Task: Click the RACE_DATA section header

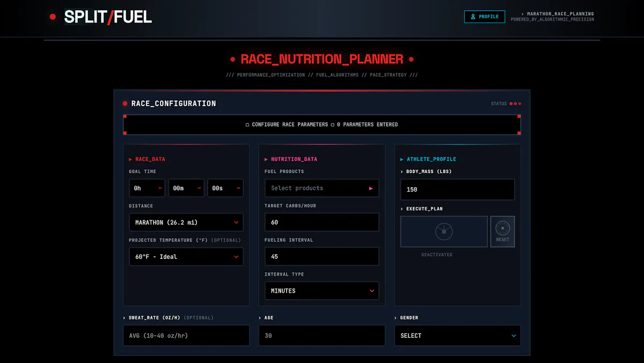Action: pos(150,159)
